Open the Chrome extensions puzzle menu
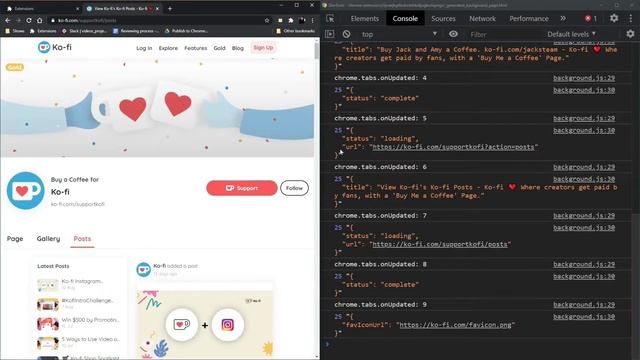Screen dimensions: 640x360 tap(291, 20)
